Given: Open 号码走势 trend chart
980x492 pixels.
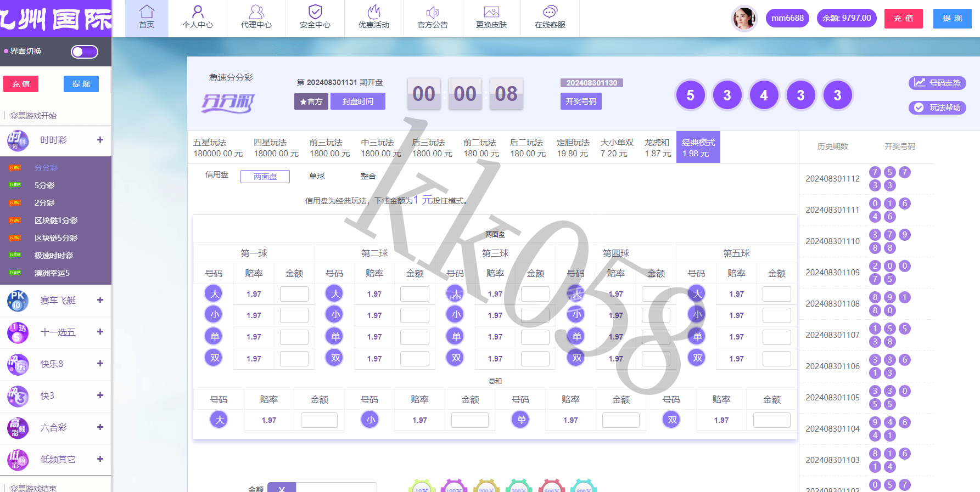Looking at the screenshot, I should (x=937, y=83).
